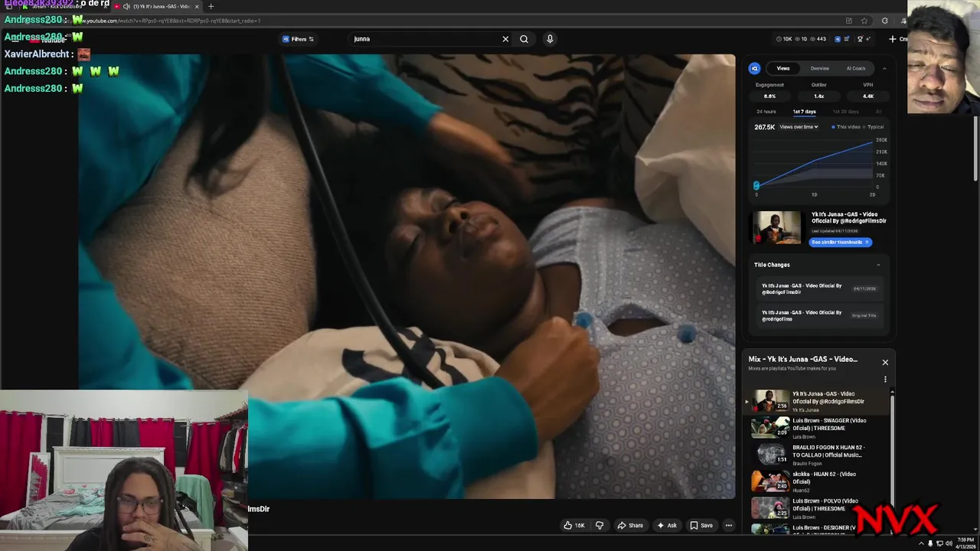Viewport: 980px width, 551px height.
Task: Click the '10K' clock stat in header
Action: [784, 39]
